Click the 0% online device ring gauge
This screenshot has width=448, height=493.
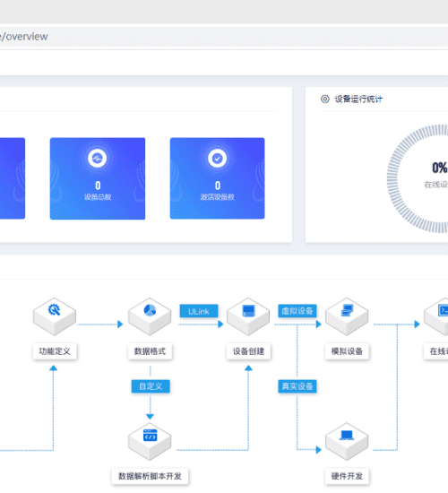(418, 178)
